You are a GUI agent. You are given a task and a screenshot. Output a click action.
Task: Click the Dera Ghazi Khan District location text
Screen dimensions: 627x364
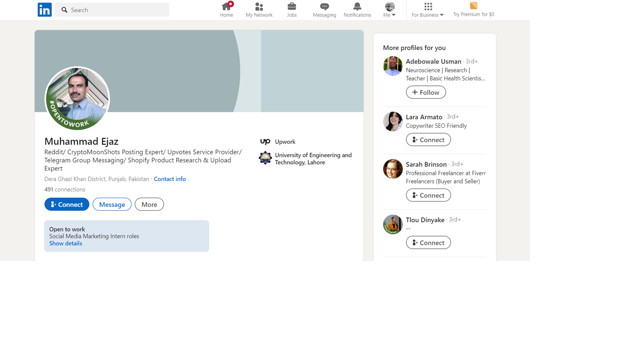(97, 179)
